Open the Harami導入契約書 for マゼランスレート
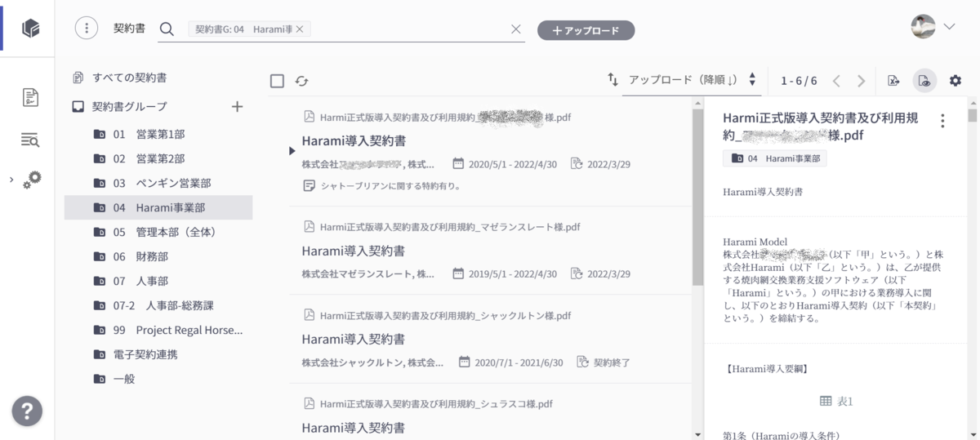Image resolution: width=980 pixels, height=440 pixels. coord(354,251)
